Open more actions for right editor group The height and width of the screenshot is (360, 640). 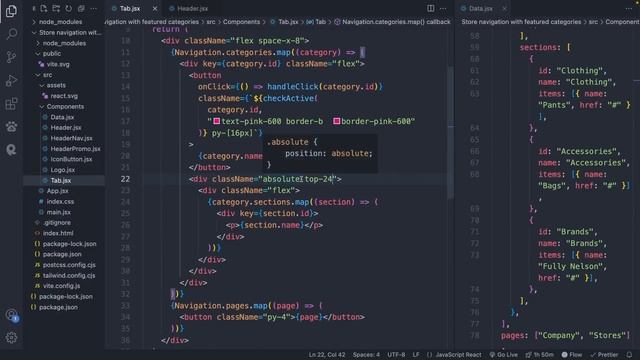629,8
